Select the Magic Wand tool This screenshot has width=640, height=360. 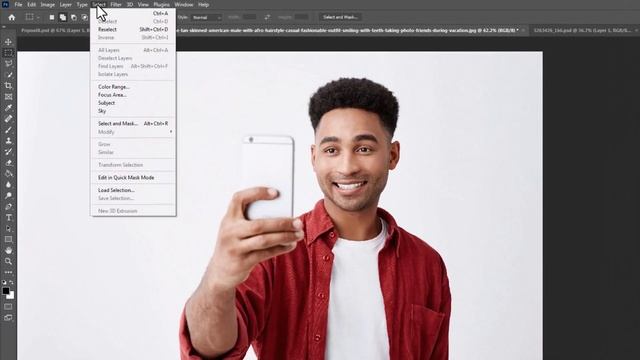[x=8, y=75]
